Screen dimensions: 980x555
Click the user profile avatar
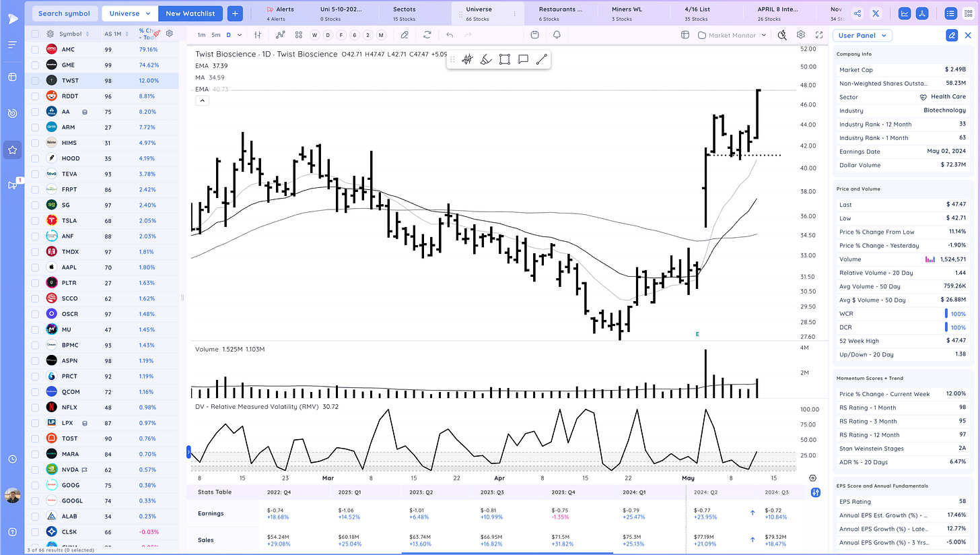click(12, 496)
